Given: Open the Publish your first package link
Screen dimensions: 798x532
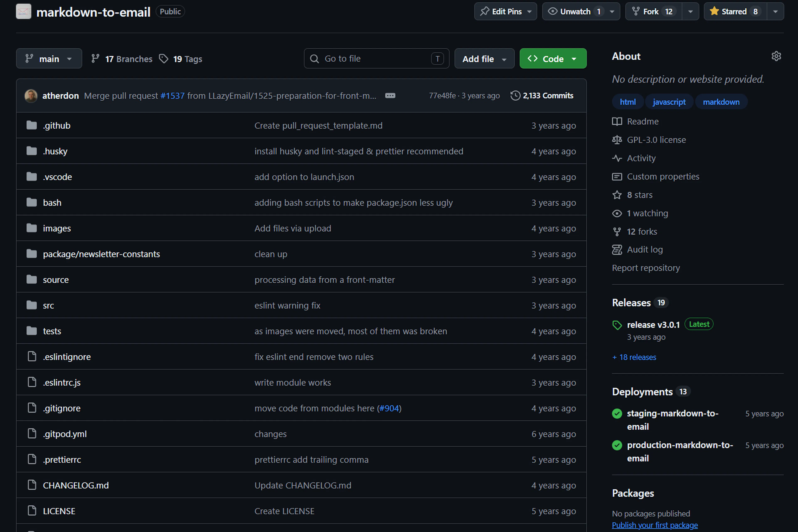Looking at the screenshot, I should pos(655,525).
